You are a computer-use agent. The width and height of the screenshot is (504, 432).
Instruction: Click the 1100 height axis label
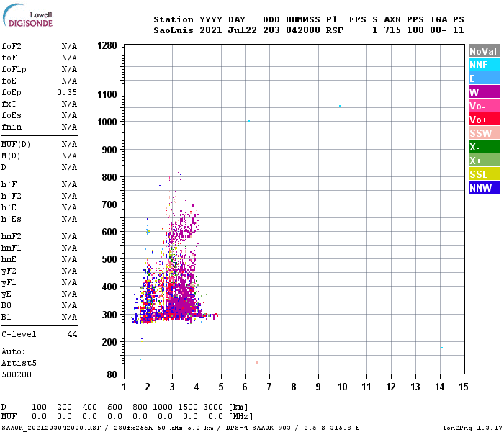[107, 94]
